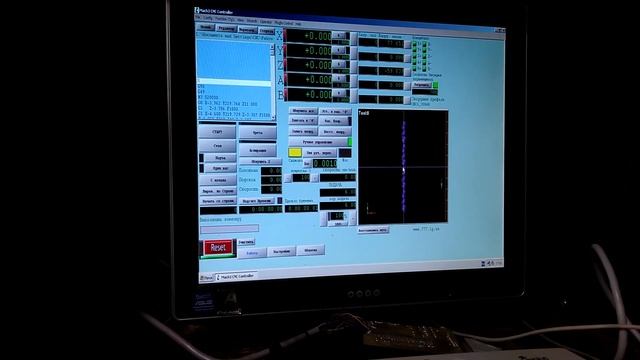Click the empty input field above Reset
Viewport: 640px width, 360px height.
click(229, 229)
